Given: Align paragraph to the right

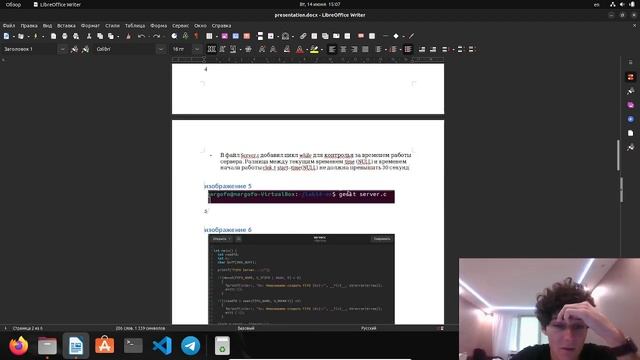Looking at the screenshot, I should pos(354,49).
